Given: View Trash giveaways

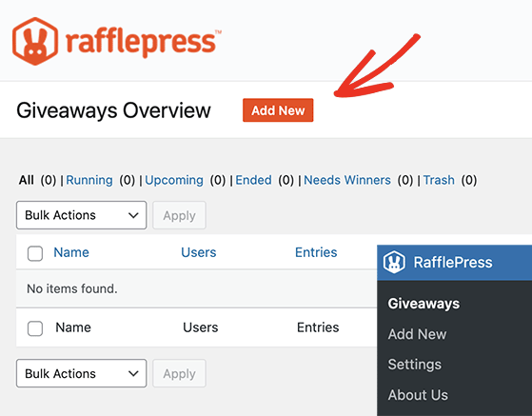Looking at the screenshot, I should tap(439, 180).
